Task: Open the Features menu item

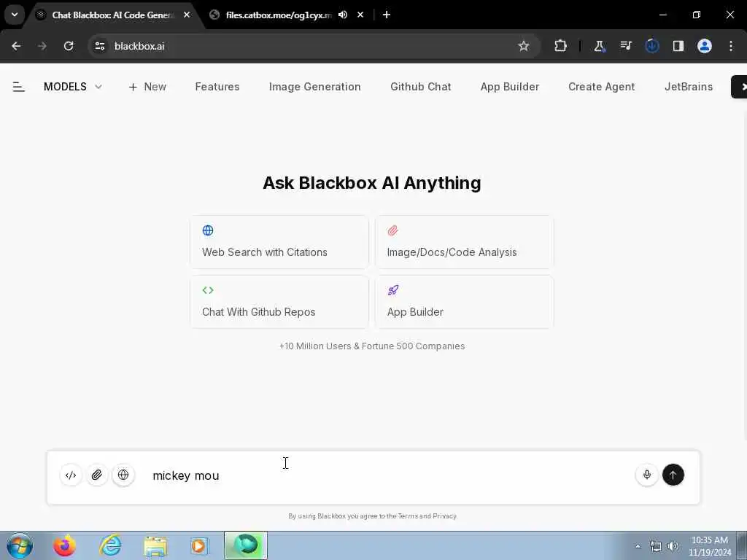Action: 217,87
